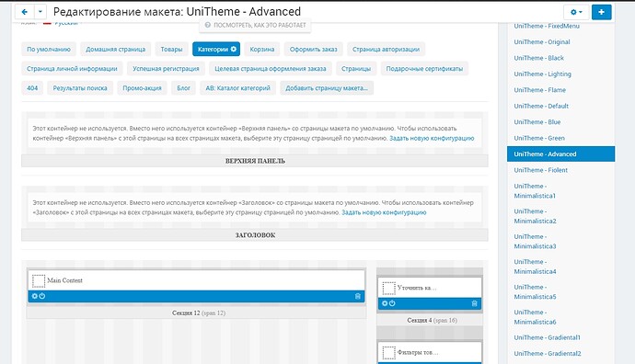The height and width of the screenshot is (364, 635).
Task: Click Посмотреть, как это работает link
Action: point(260,25)
